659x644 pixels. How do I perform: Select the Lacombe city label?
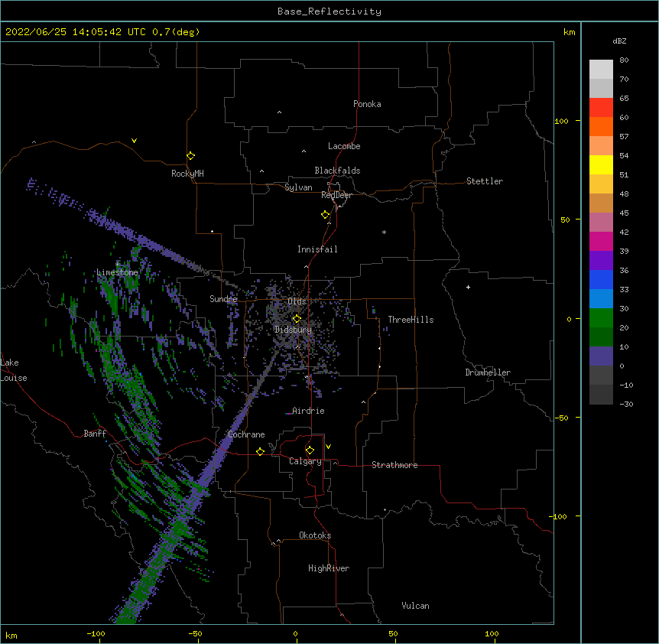(344, 146)
